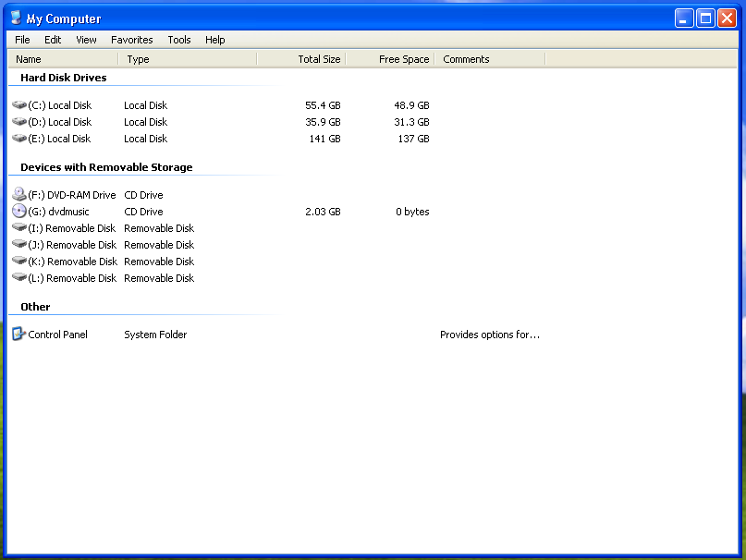Image resolution: width=746 pixels, height=560 pixels.
Task: Click the Other group heading
Action: (x=35, y=307)
